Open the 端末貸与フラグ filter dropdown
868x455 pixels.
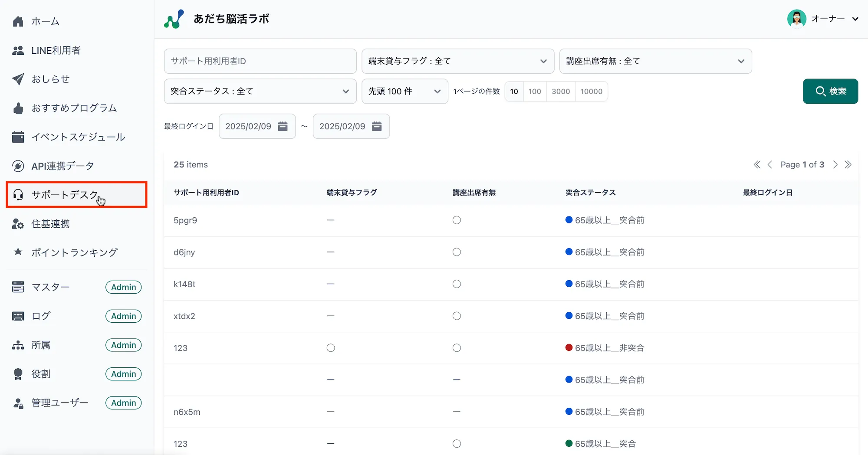(457, 61)
